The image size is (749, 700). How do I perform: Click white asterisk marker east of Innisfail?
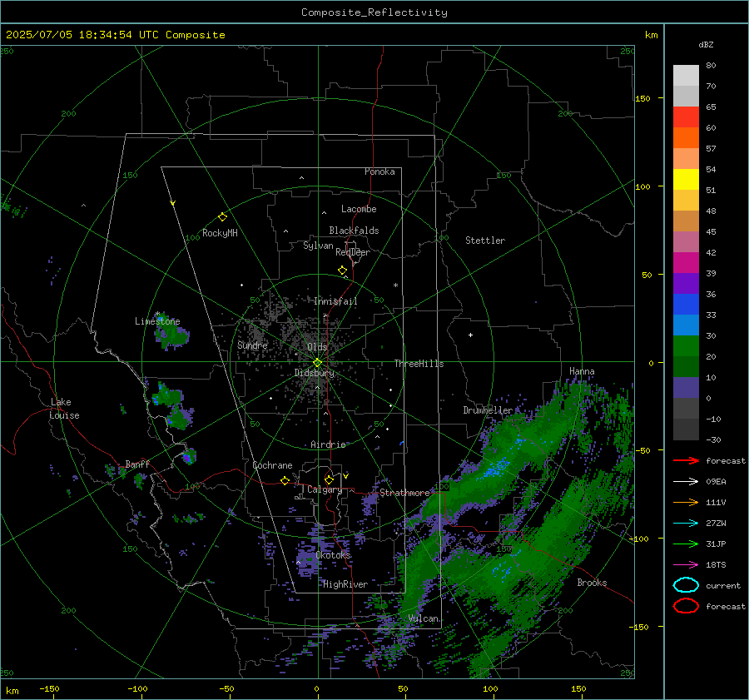tap(395, 285)
